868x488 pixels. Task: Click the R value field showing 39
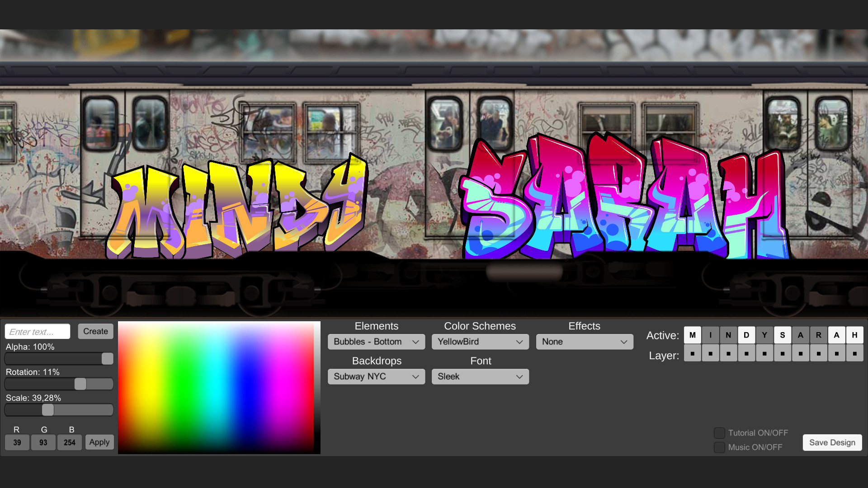[17, 442]
